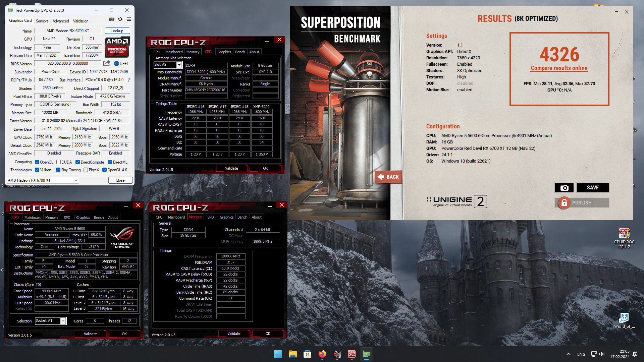Click the GPU-Z screenshot camera icon
The image size is (644, 362).
[x=112, y=19]
